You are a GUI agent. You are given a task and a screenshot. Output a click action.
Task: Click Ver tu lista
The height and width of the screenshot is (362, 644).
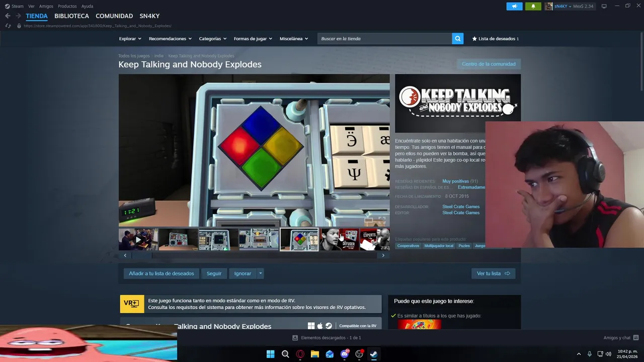click(x=493, y=274)
